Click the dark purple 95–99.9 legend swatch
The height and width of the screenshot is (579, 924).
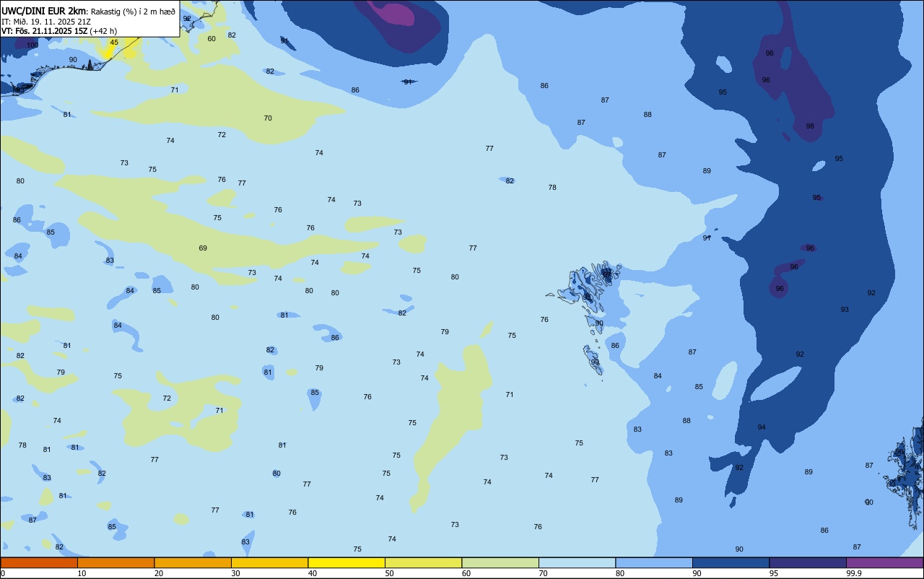[808, 562]
